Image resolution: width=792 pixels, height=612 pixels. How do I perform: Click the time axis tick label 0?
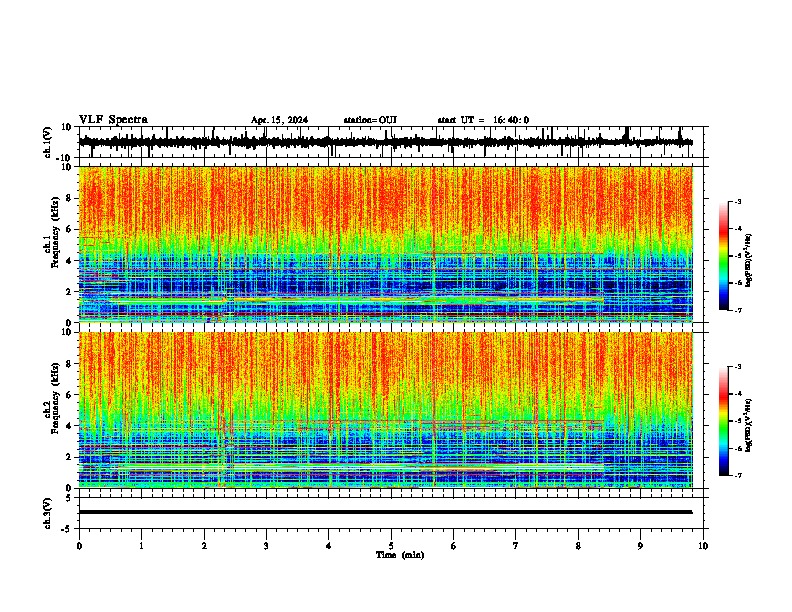pos(79,546)
